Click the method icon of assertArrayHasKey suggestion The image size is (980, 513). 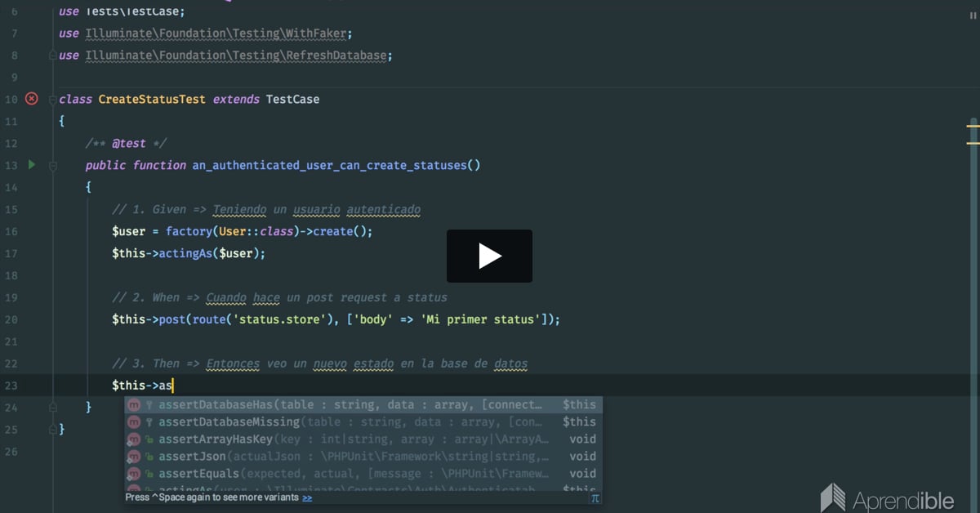pyautogui.click(x=135, y=439)
